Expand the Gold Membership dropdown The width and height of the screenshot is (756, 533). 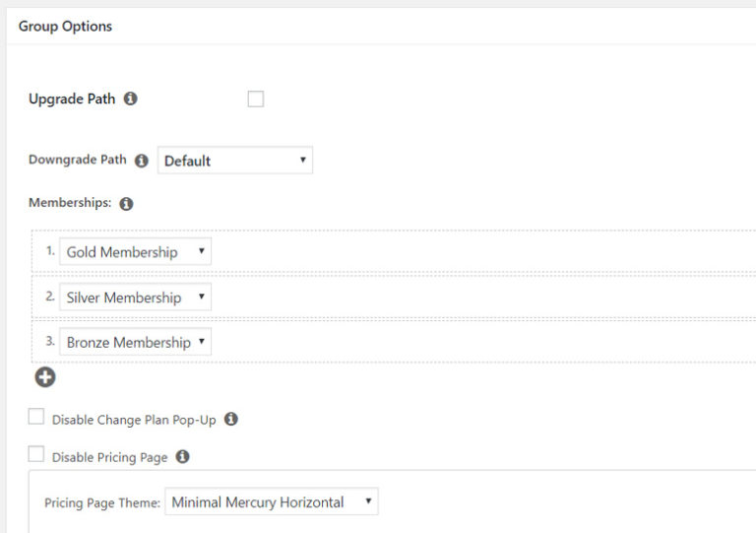click(x=136, y=252)
